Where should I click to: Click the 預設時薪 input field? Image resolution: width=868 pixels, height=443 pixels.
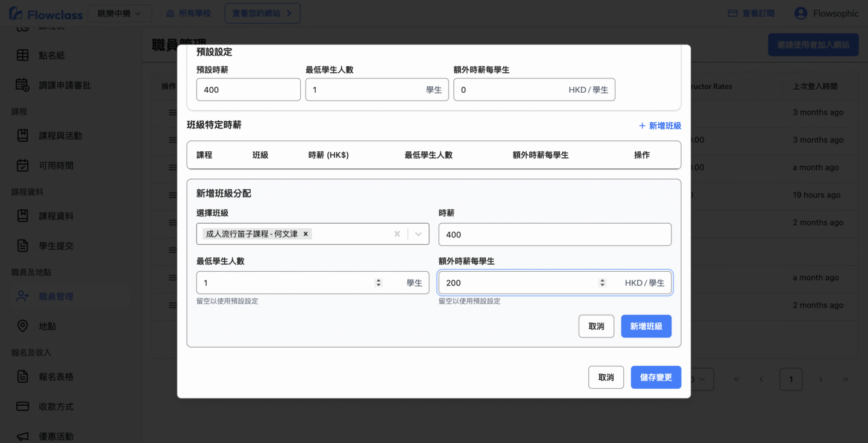pos(248,90)
